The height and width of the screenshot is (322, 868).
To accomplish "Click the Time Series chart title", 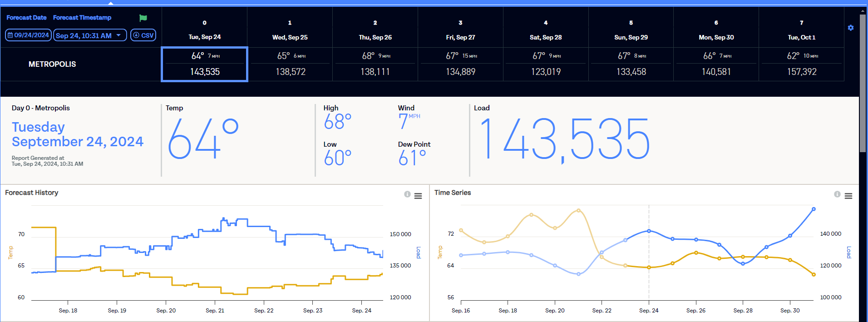I will tap(453, 193).
